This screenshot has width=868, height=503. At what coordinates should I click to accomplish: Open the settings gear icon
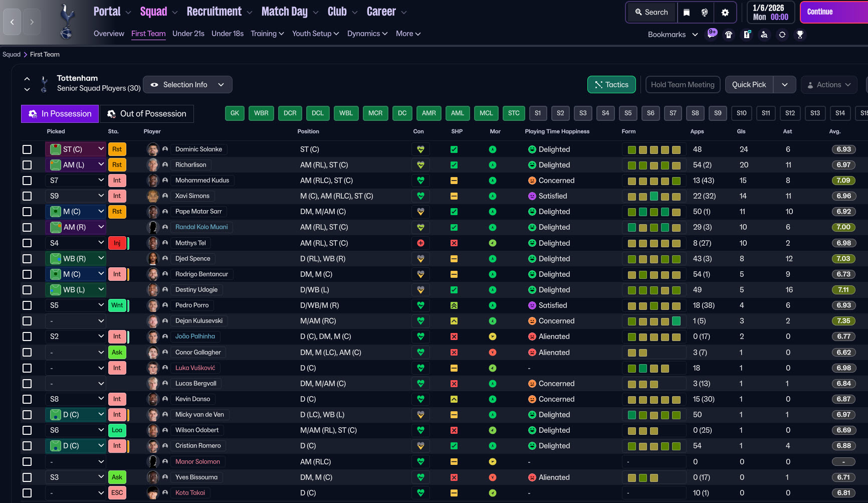click(x=725, y=13)
